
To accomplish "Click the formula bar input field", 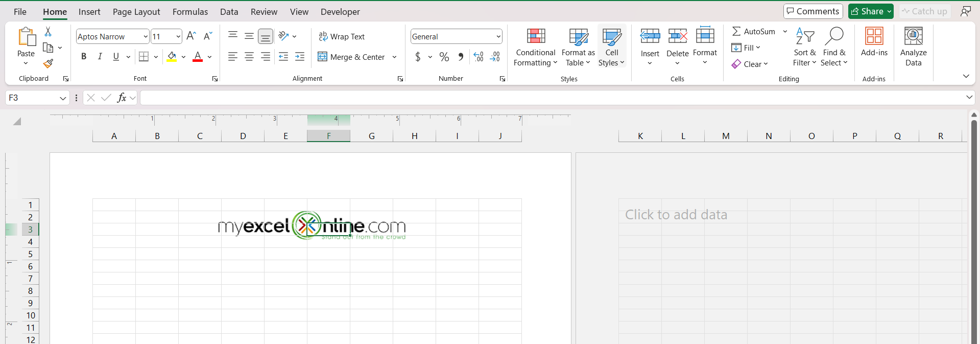I will [x=552, y=98].
